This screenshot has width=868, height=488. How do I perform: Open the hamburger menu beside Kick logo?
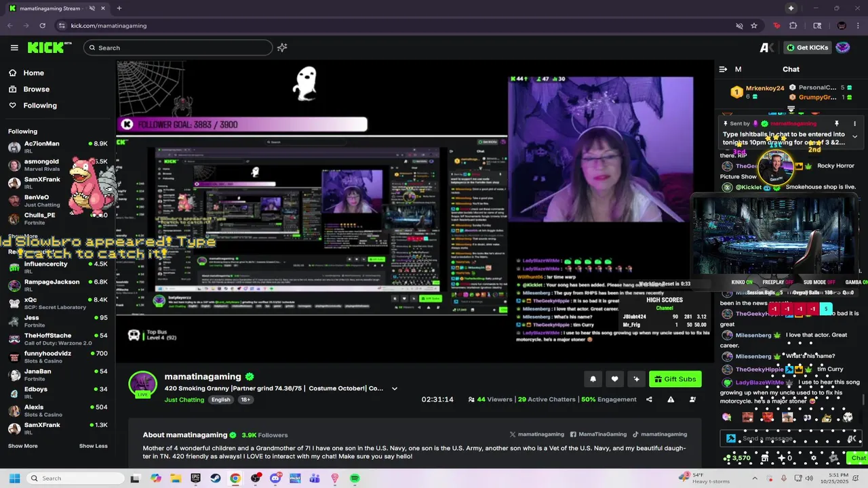(14, 47)
